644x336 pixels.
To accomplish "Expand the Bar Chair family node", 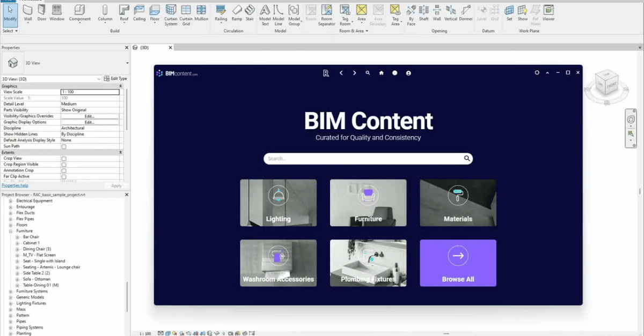I will click(17, 237).
